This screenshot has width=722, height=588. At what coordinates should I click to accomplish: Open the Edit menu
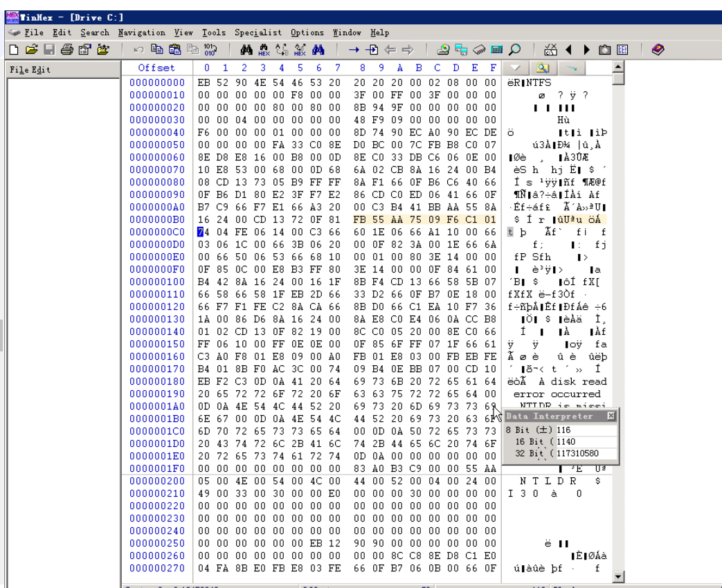(62, 33)
